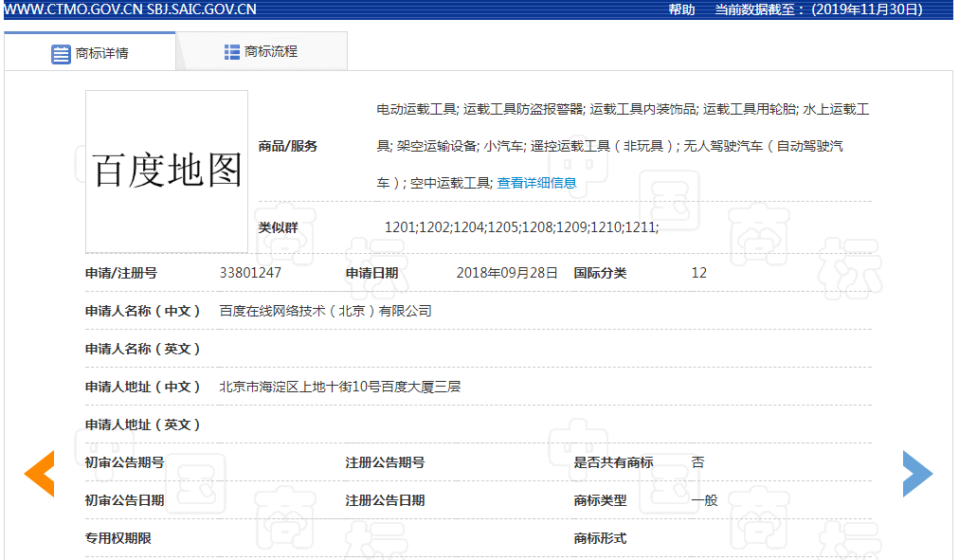The width and height of the screenshot is (959, 560).
Task: Select address 北京市海淀区上地十街10号百度大厦三层
Action: pos(340,387)
